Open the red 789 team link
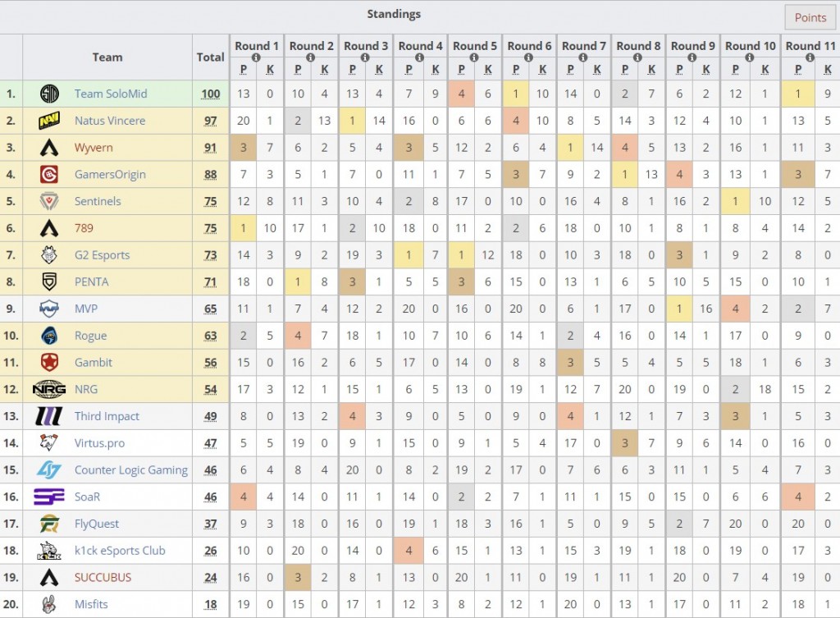This screenshot has height=618, width=840. click(84, 228)
